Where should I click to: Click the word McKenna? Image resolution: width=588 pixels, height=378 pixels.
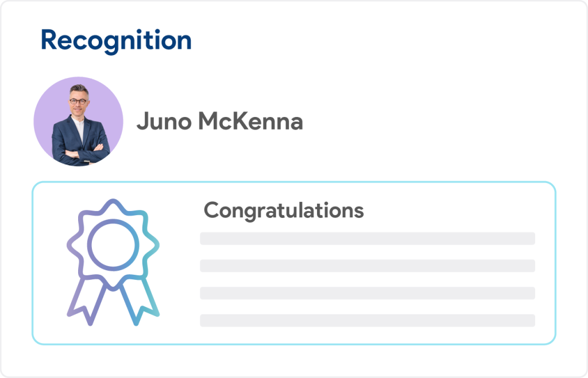[x=250, y=120]
